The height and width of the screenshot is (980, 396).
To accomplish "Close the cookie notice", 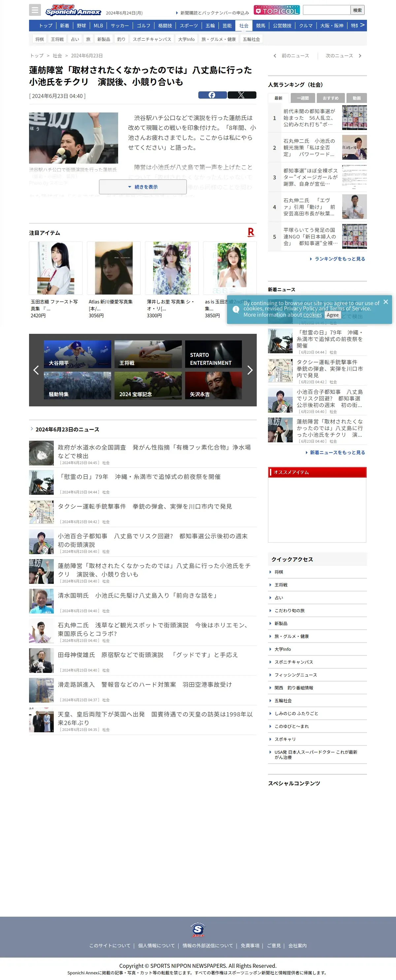I will 386,302.
